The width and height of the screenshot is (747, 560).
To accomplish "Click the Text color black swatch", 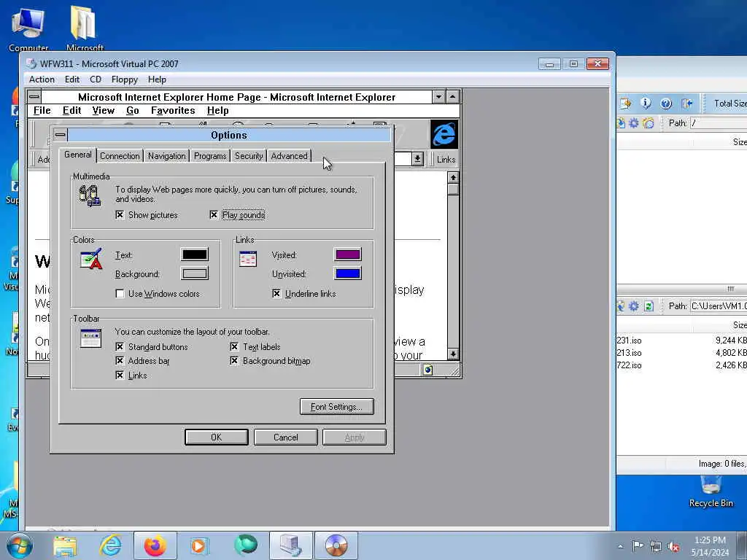I will 194,254.
